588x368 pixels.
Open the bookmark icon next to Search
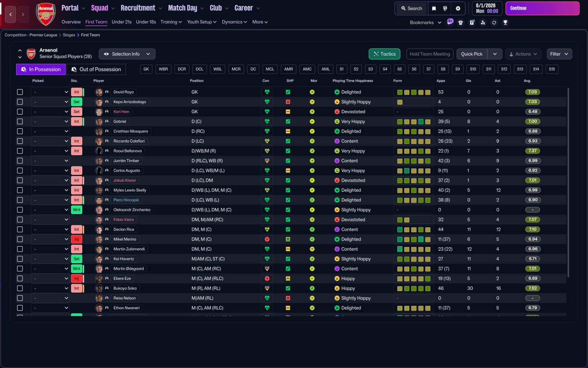434,8
